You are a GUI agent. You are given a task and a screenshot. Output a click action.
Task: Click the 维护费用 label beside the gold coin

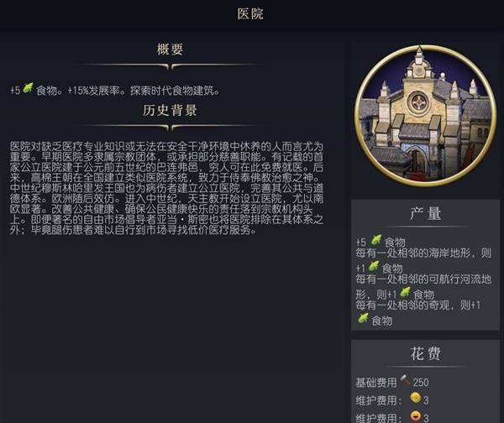[x=379, y=400]
